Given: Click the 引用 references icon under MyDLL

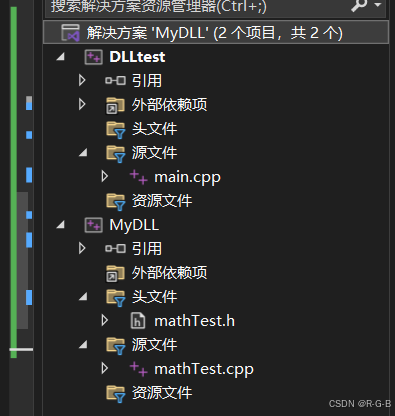Looking at the screenshot, I should pyautogui.click(x=115, y=249).
